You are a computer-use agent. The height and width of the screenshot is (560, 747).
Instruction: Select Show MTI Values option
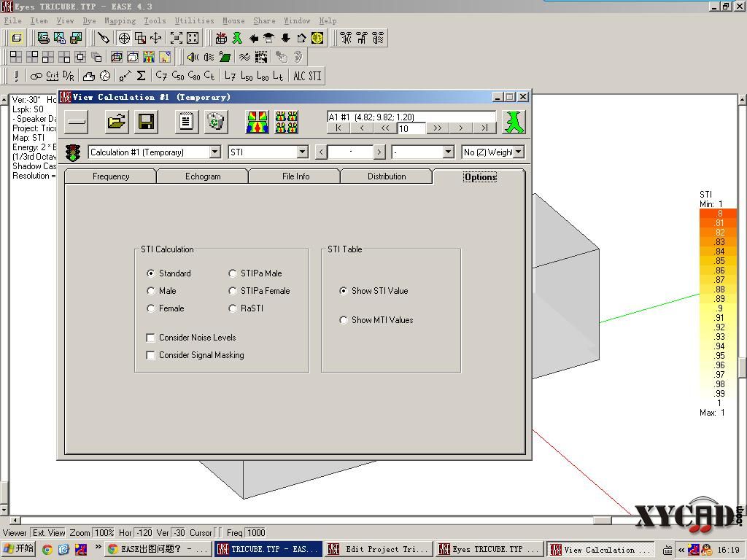point(376,320)
